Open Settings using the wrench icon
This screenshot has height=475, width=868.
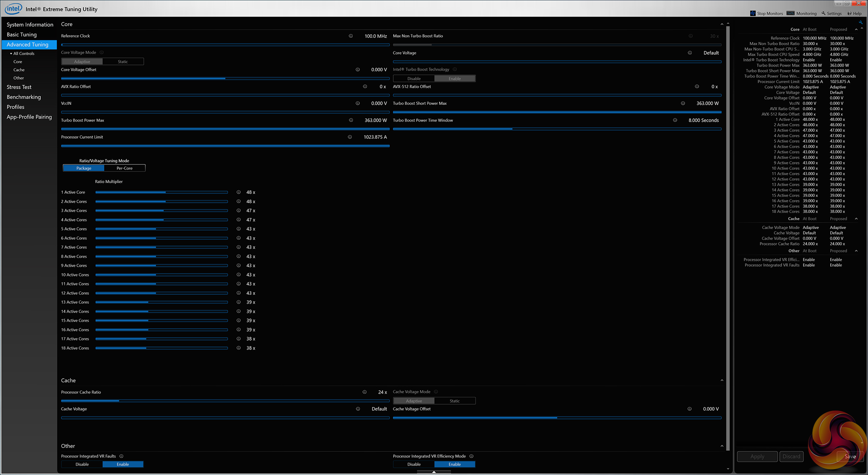coord(823,14)
